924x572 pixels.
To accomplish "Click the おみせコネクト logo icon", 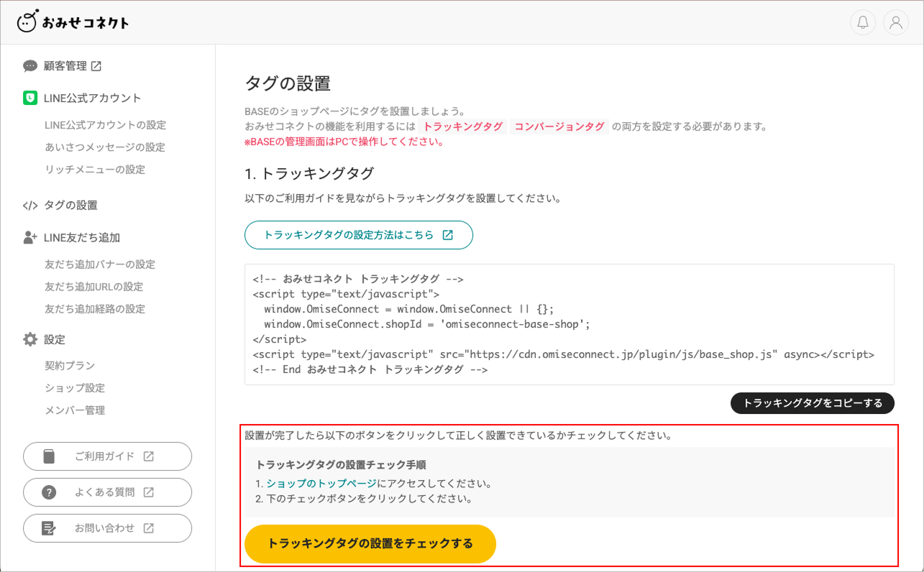I will tap(29, 22).
